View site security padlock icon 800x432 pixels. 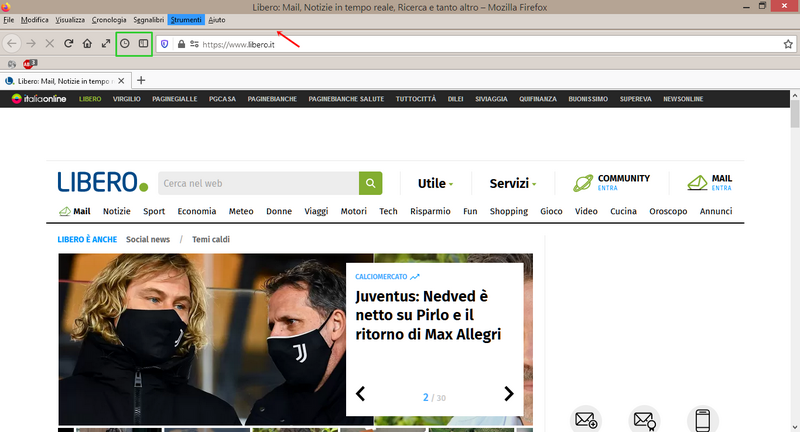pos(181,44)
